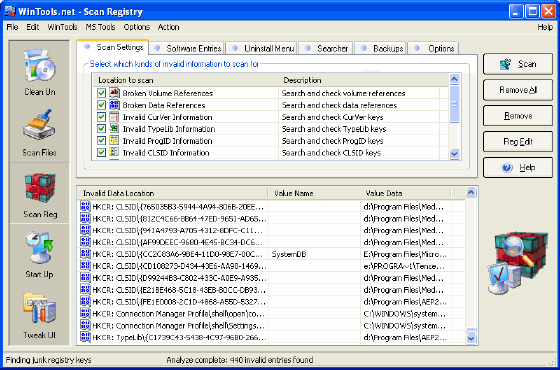Sort by Invalid Data Location column header

[x=173, y=193]
